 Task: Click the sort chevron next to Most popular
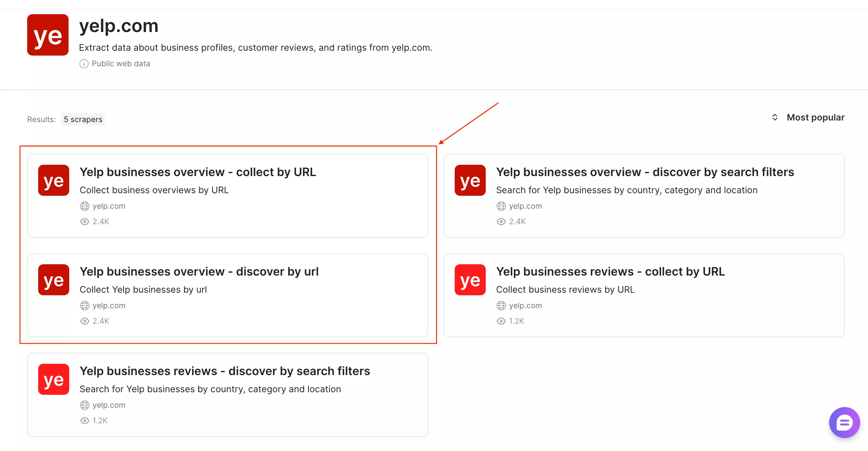775,118
